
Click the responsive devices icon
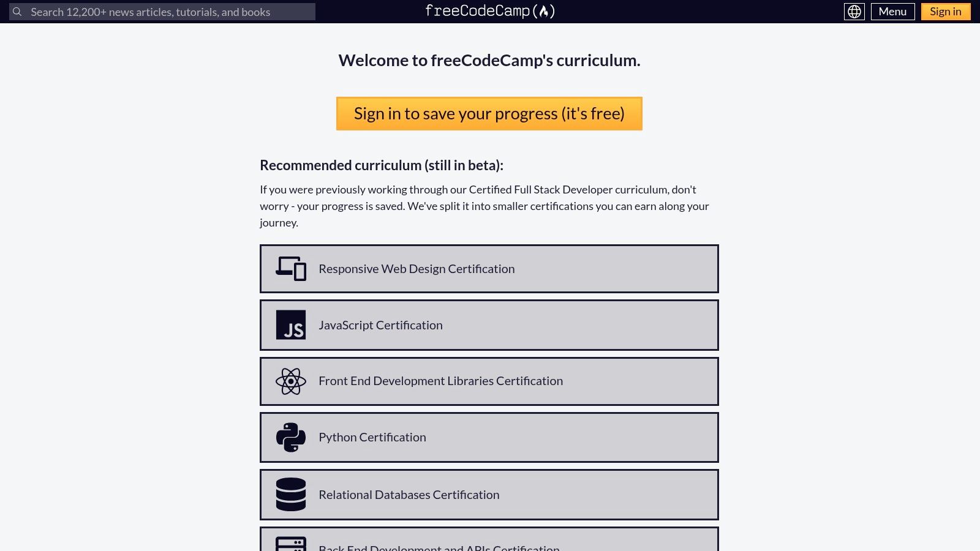[x=291, y=269]
